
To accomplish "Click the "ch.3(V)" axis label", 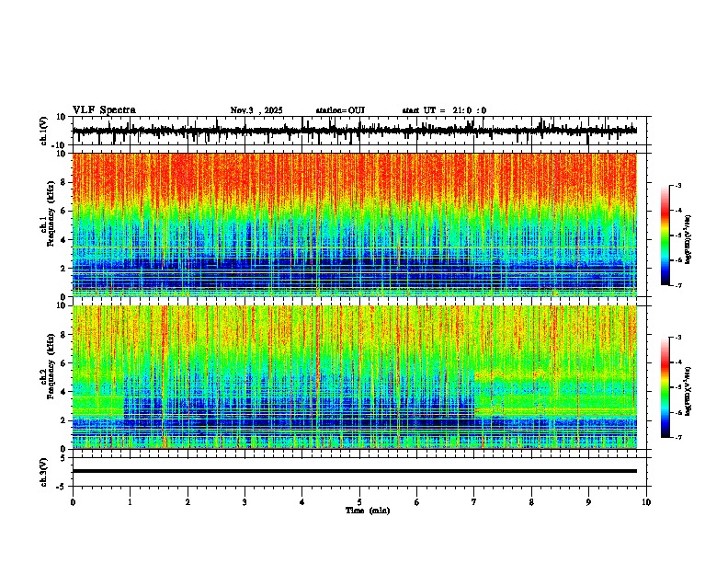I will coord(44,472).
